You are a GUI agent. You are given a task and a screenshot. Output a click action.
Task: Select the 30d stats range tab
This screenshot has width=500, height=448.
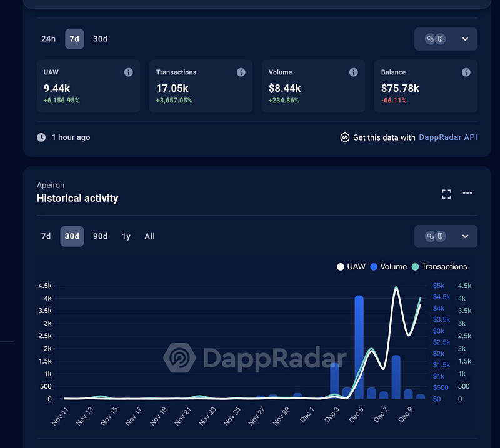(x=100, y=39)
